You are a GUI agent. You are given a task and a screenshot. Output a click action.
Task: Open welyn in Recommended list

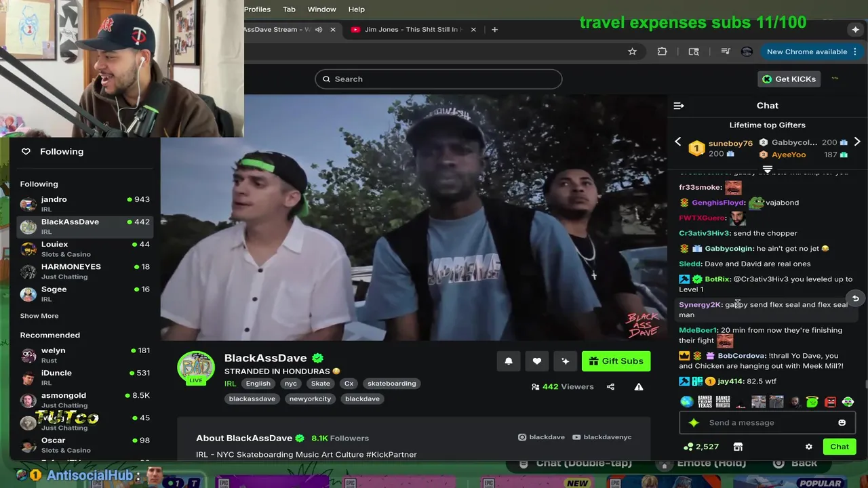pyautogui.click(x=85, y=355)
